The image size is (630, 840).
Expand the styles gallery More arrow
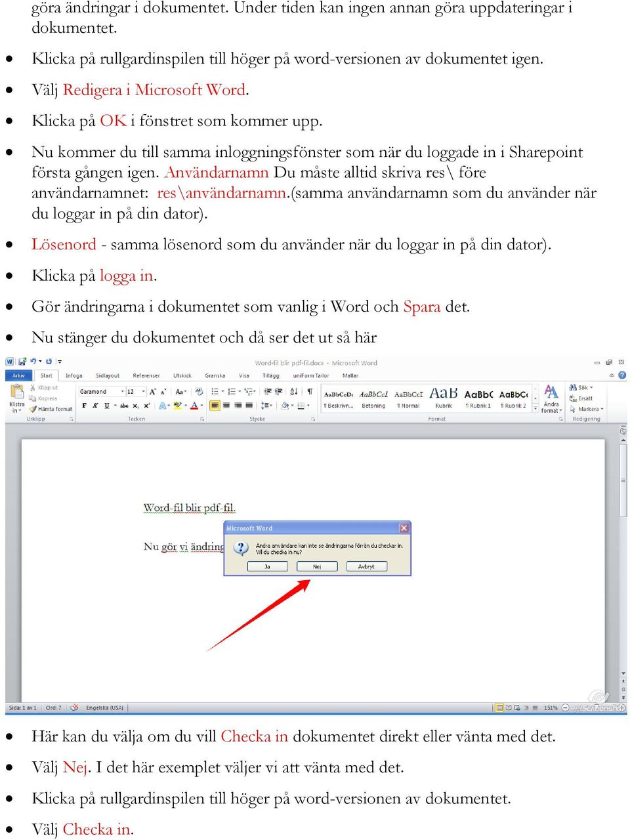pos(535,408)
